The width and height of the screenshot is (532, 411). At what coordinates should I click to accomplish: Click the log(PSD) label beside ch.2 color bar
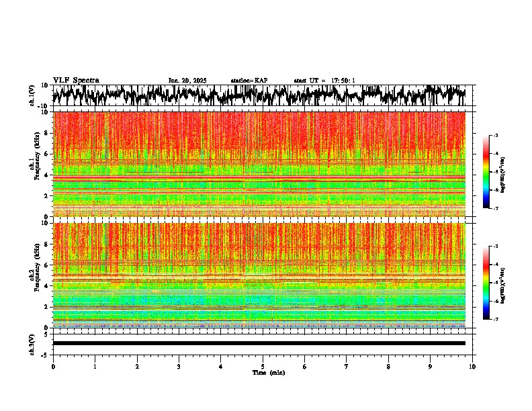(x=503, y=285)
